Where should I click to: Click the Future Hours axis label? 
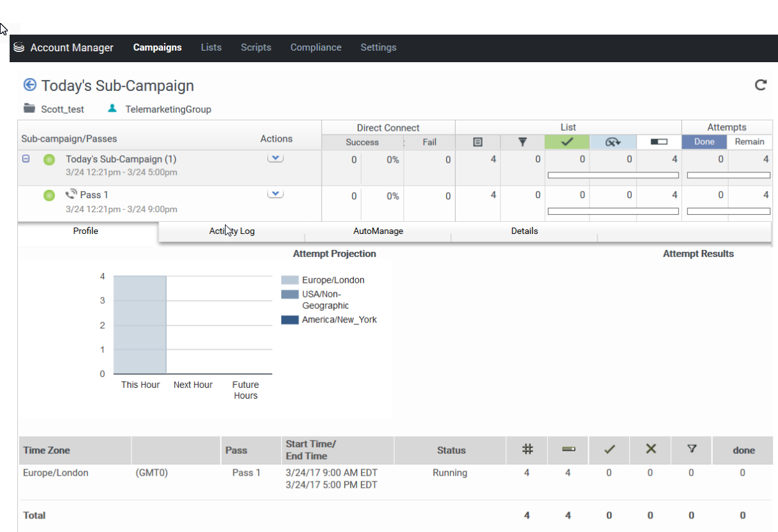point(245,390)
